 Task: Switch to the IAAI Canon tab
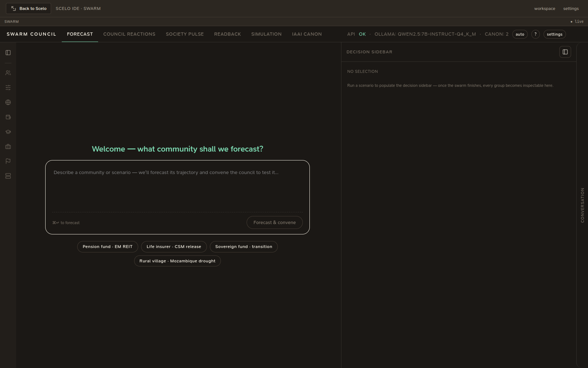click(x=307, y=34)
